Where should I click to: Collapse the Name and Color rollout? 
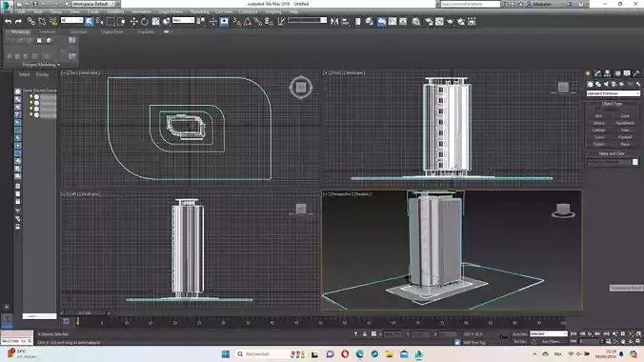[x=612, y=153]
